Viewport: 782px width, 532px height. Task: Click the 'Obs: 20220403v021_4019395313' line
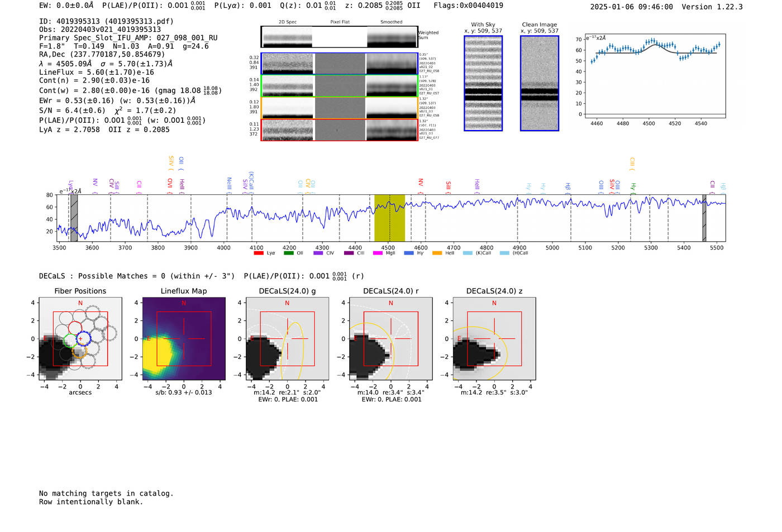point(100,30)
